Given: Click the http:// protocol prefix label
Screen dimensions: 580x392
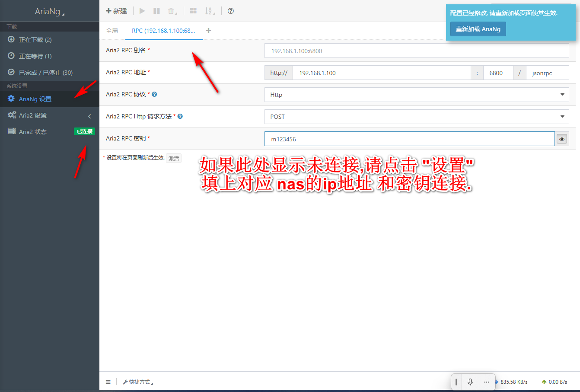Looking at the screenshot, I should click(x=279, y=73).
